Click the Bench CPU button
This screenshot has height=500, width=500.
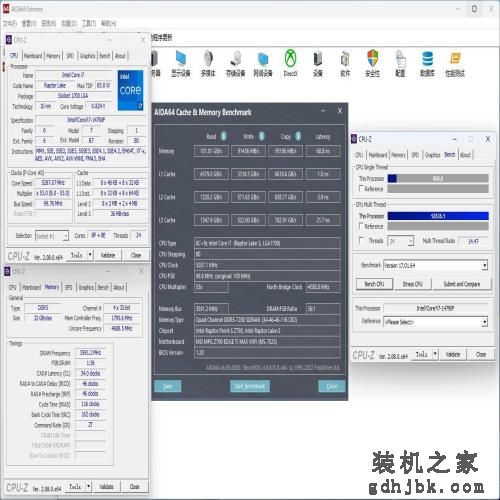point(374,284)
